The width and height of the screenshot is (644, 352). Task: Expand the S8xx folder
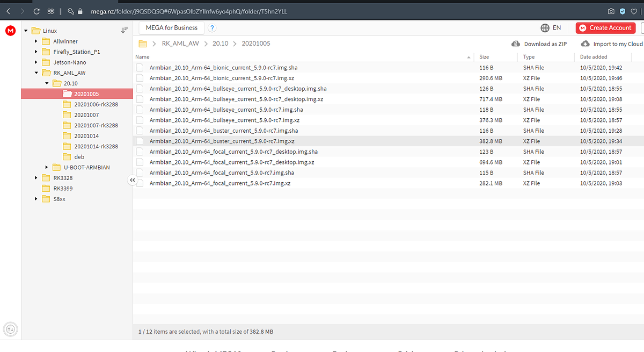pos(36,199)
